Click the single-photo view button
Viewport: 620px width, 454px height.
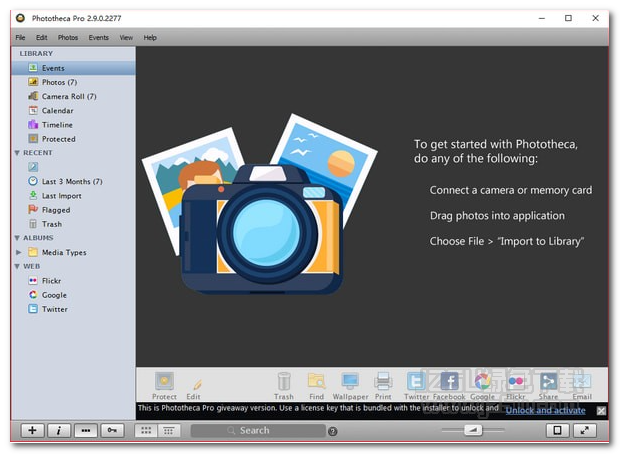(x=558, y=430)
